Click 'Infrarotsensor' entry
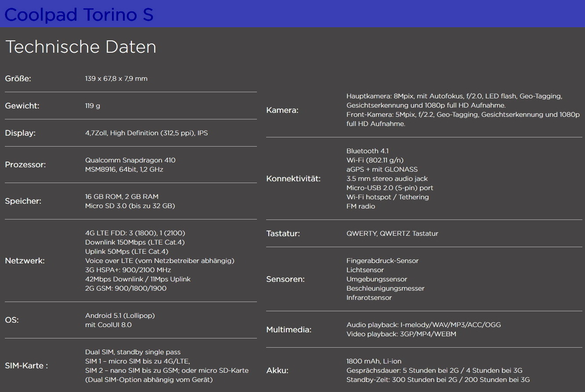 (x=369, y=298)
